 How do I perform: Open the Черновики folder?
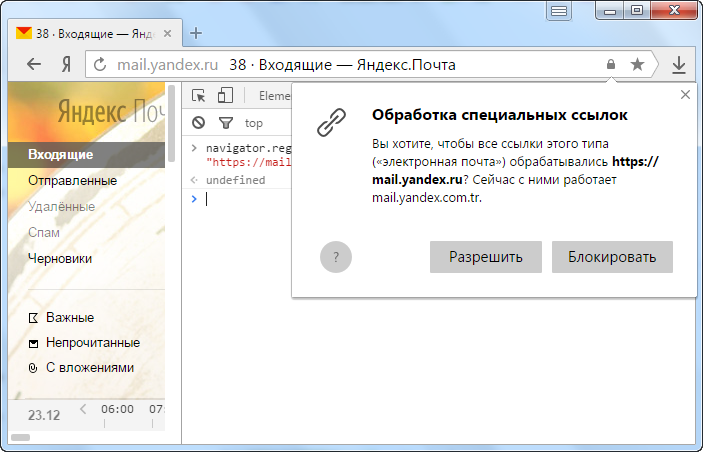point(60,259)
